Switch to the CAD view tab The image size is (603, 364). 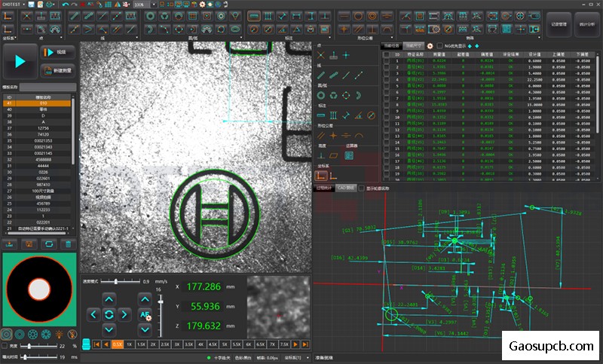(346, 188)
